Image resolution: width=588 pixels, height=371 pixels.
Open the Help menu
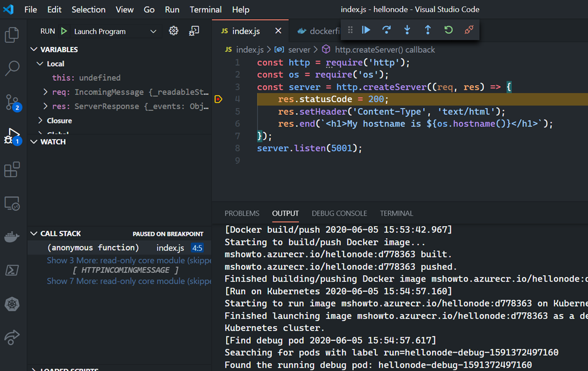[x=240, y=9]
